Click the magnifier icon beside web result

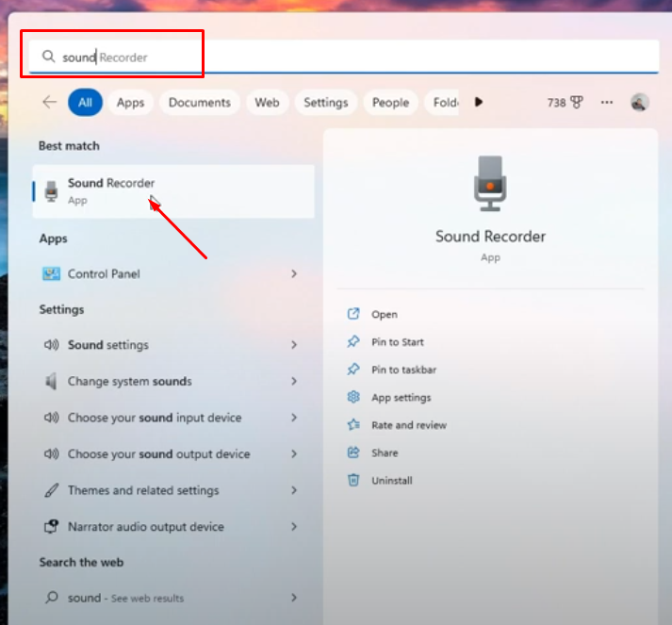pyautogui.click(x=52, y=597)
